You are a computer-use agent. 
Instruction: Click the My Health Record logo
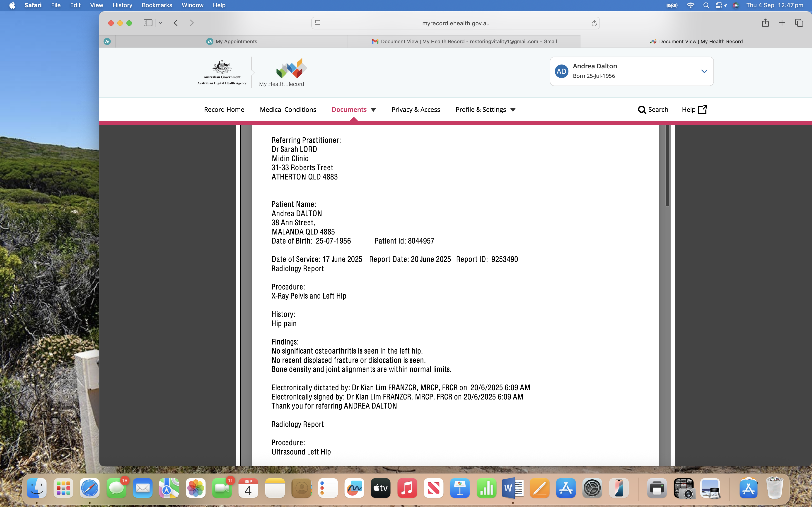click(x=282, y=72)
